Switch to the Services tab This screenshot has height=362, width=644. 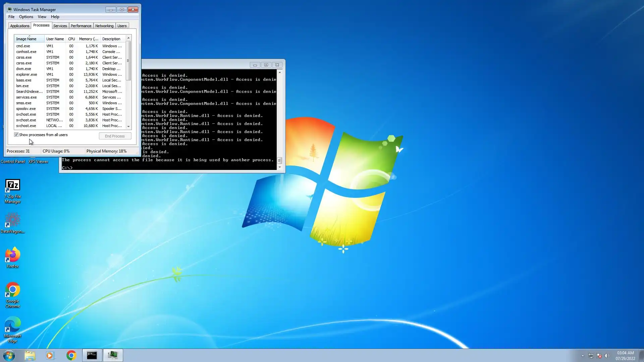(x=60, y=26)
